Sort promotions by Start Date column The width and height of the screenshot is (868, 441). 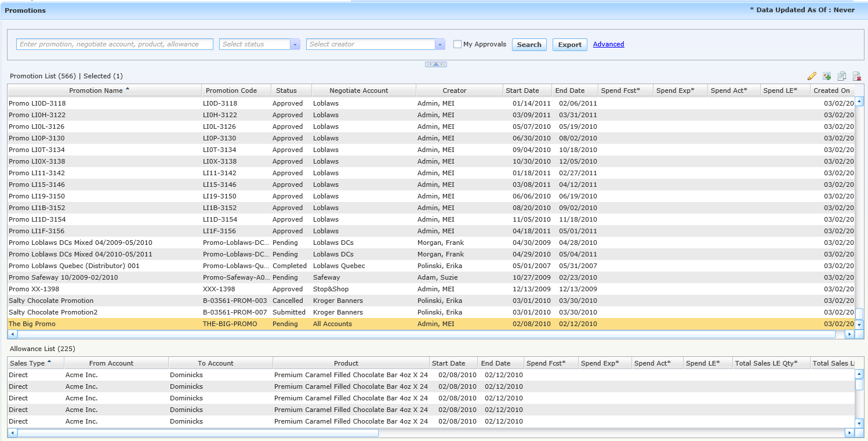tap(522, 91)
